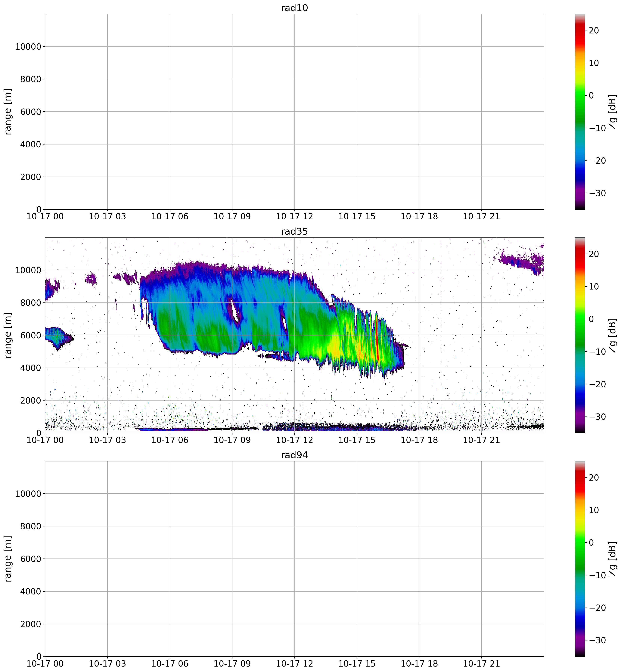The width and height of the screenshot is (621, 672).
Task: Click the 10-17 06 tick label under rad35
Action: 170,440
